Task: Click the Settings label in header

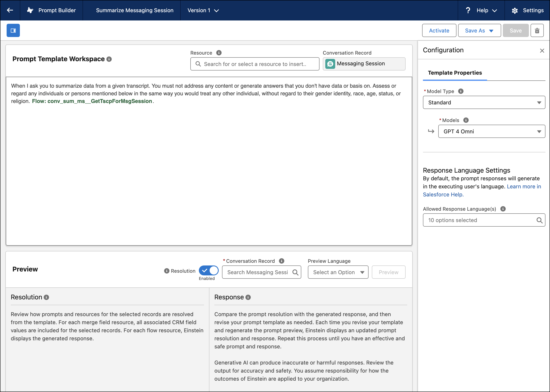Action: 533,10
